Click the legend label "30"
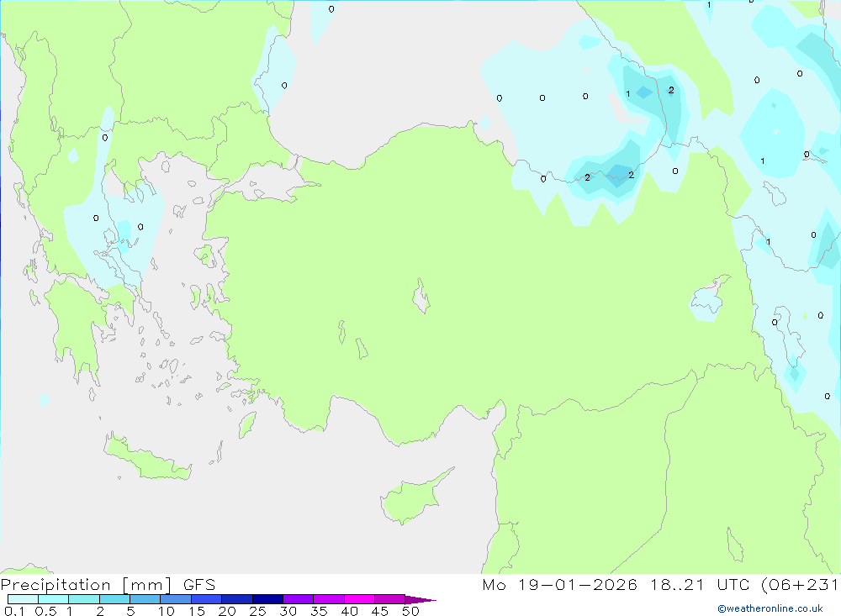841x616 pixels. [288, 611]
